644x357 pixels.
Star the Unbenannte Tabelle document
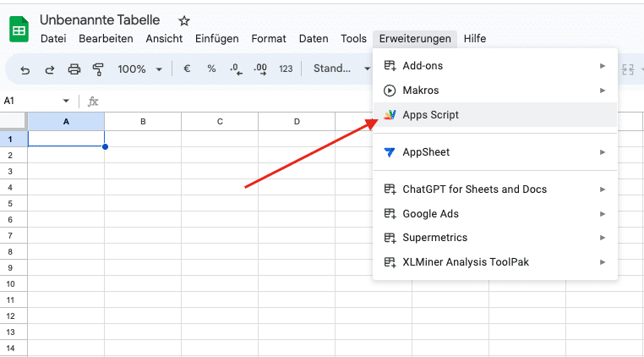[x=184, y=20]
